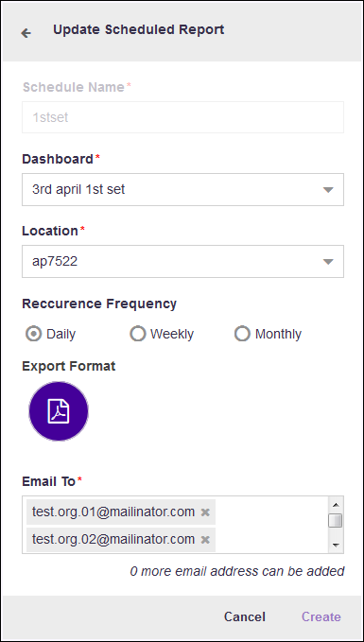364x642 pixels.
Task: Click the email list scroll up arrow
Action: click(x=336, y=505)
